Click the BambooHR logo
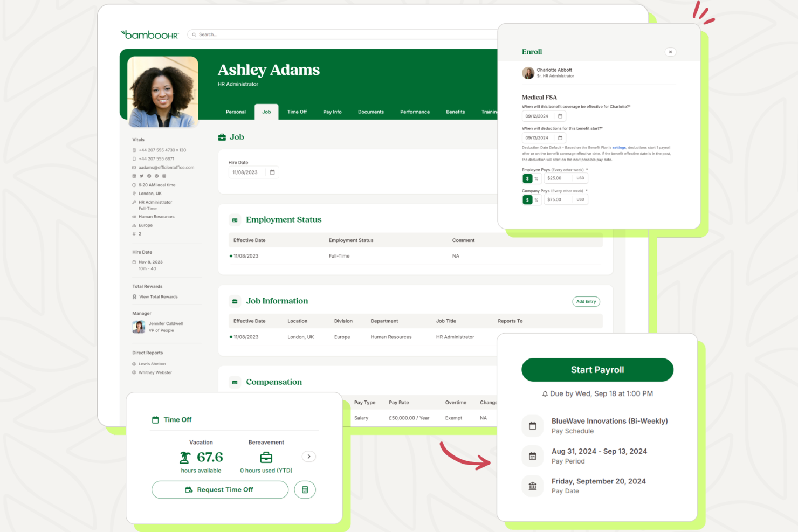Screen dimensions: 798x532 click(x=150, y=34)
